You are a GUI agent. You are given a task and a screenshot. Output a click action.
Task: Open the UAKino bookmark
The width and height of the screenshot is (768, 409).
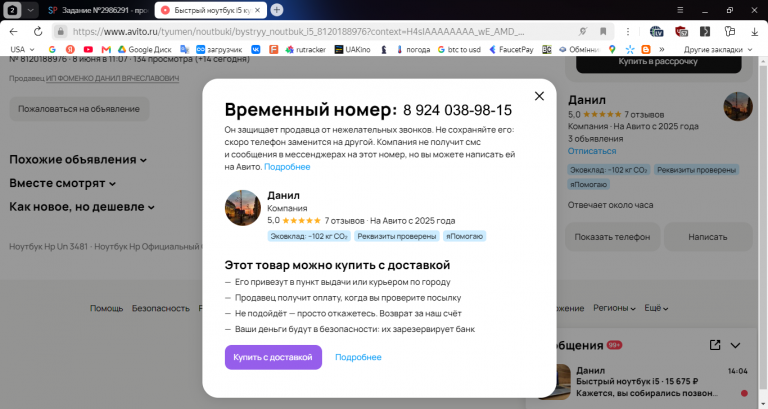[353, 49]
